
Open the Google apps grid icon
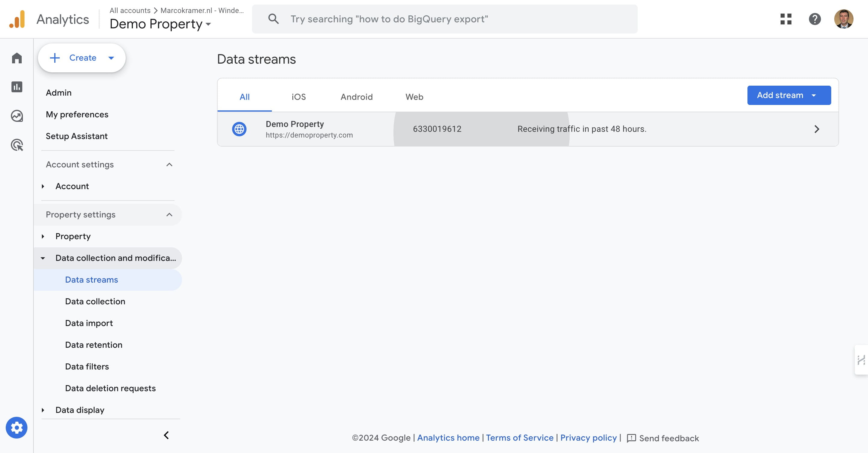coord(786,19)
